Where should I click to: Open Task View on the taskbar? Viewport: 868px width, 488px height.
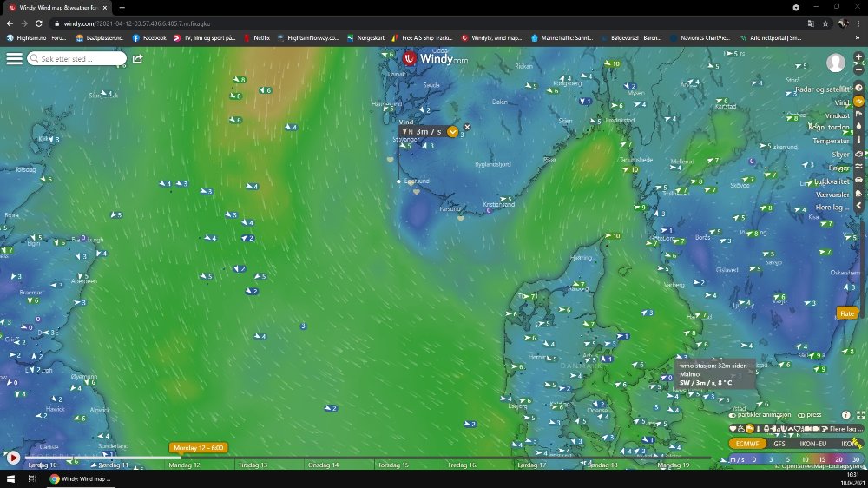coord(32,479)
